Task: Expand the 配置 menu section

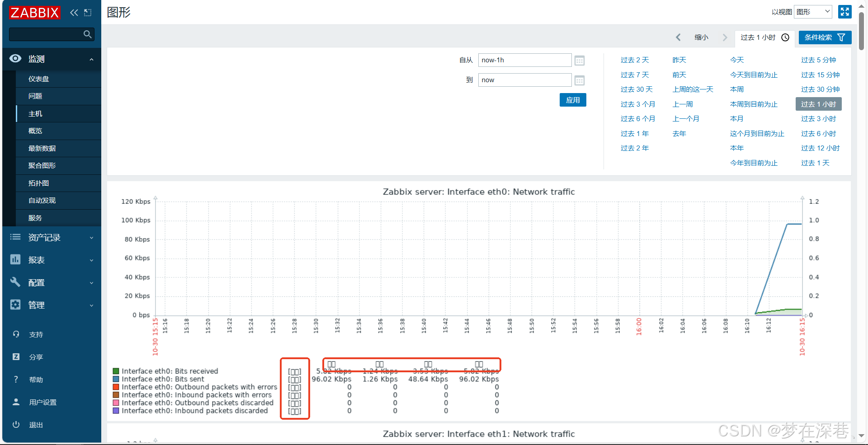Action: (92, 283)
